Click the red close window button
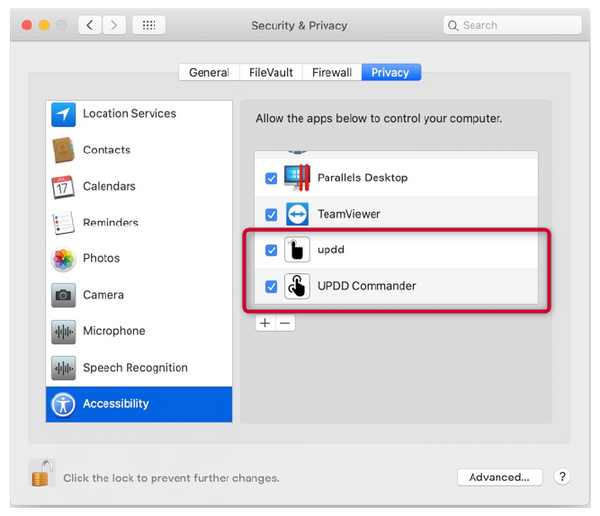Image resolution: width=600 pixels, height=516 pixels. (x=27, y=25)
